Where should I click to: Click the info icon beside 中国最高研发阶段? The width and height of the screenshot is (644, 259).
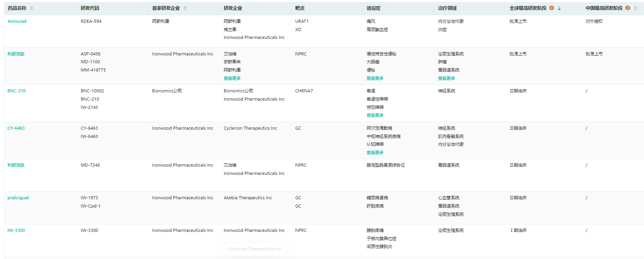627,8
